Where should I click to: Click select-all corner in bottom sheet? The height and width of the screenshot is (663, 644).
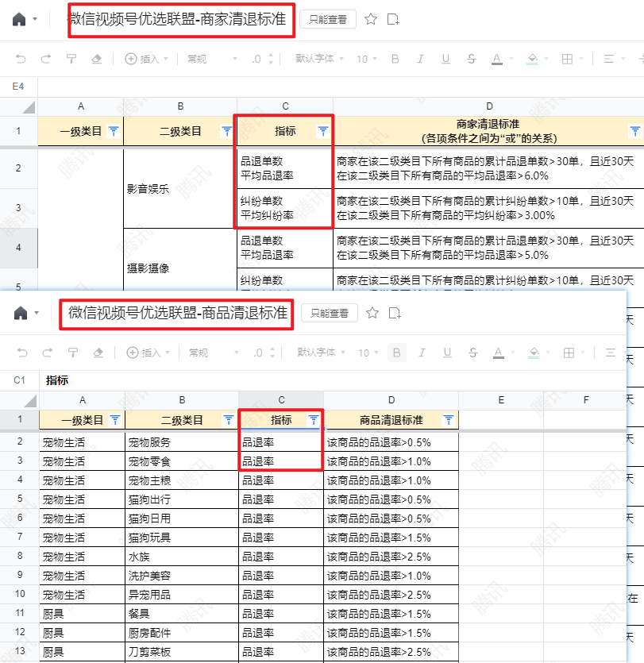(20, 400)
